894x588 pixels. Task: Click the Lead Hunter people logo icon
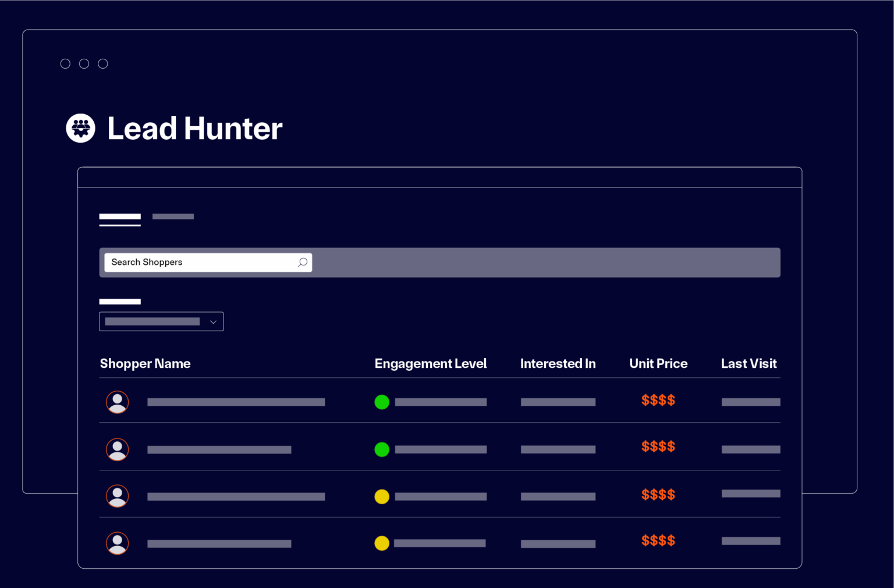(80, 128)
